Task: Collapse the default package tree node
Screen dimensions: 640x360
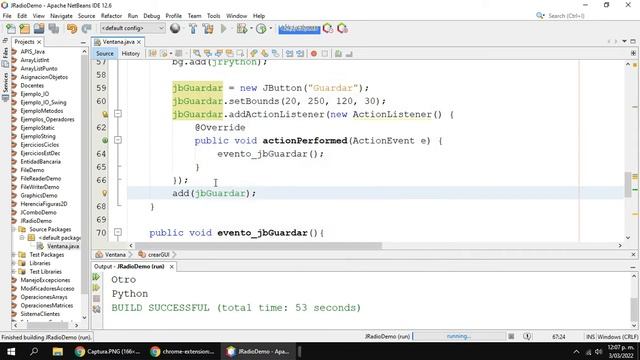Action: (x=23, y=238)
